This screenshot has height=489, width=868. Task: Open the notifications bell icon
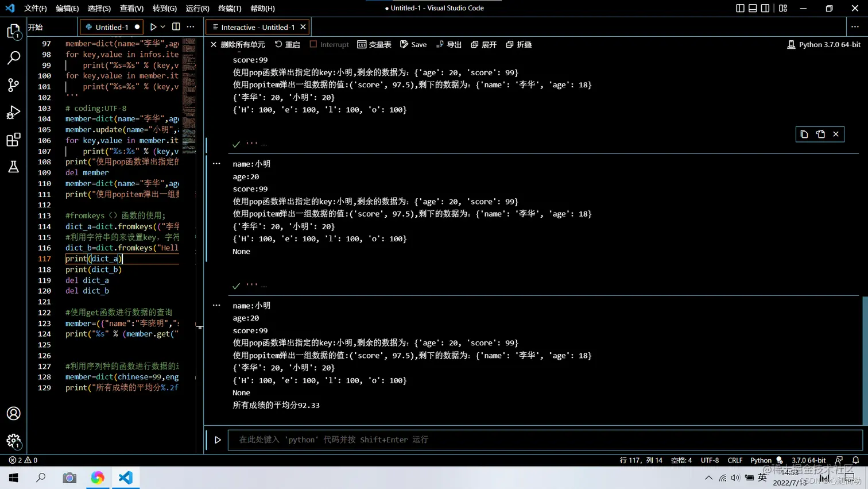(x=855, y=460)
